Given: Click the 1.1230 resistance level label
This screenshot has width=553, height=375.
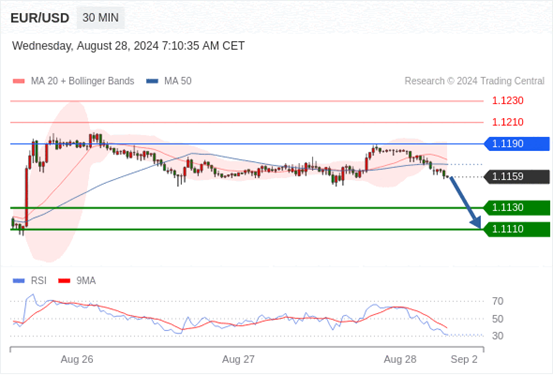Looking at the screenshot, I should tap(508, 101).
